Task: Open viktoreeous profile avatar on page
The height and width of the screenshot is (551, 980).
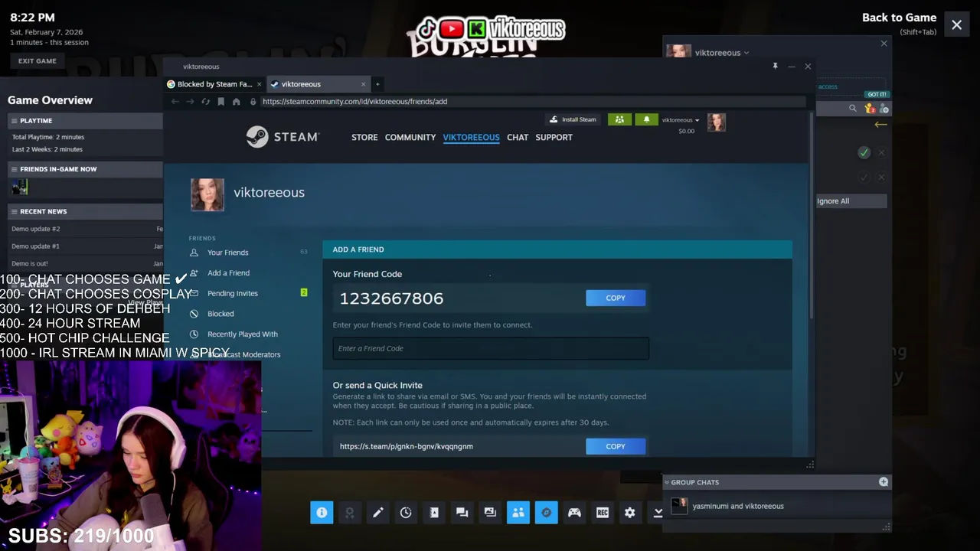Action: pyautogui.click(x=207, y=194)
